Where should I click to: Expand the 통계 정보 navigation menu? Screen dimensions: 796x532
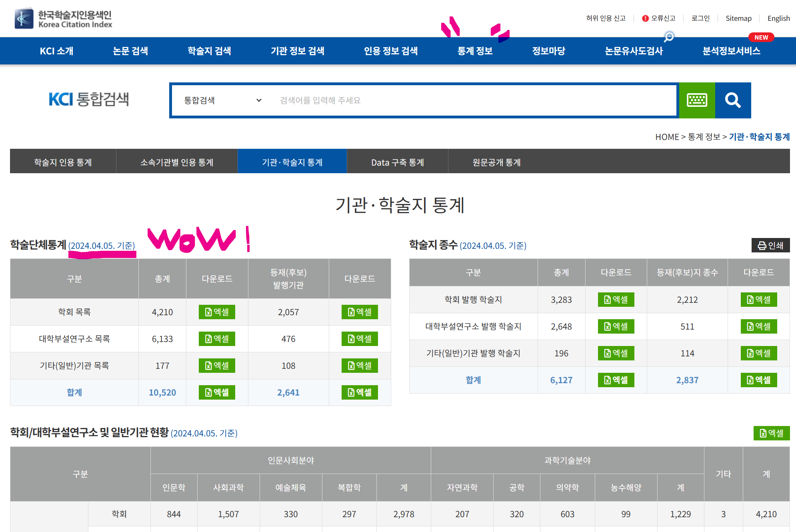tap(474, 50)
